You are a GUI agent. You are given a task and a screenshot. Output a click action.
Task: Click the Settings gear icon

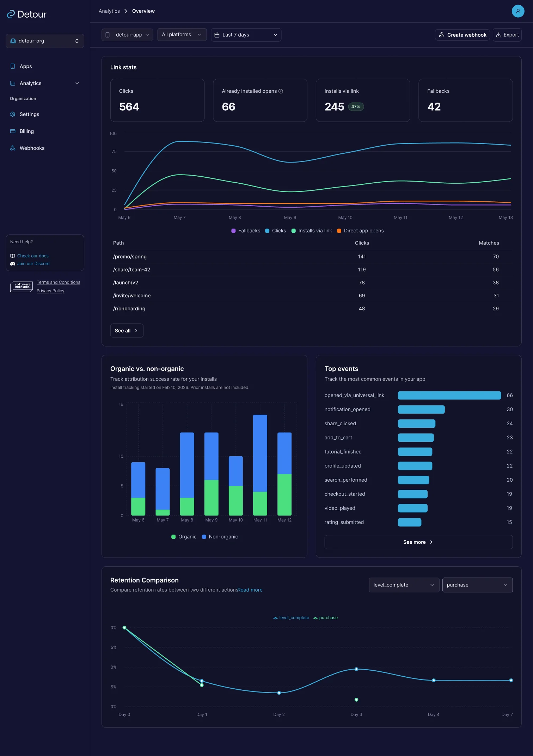pos(13,114)
